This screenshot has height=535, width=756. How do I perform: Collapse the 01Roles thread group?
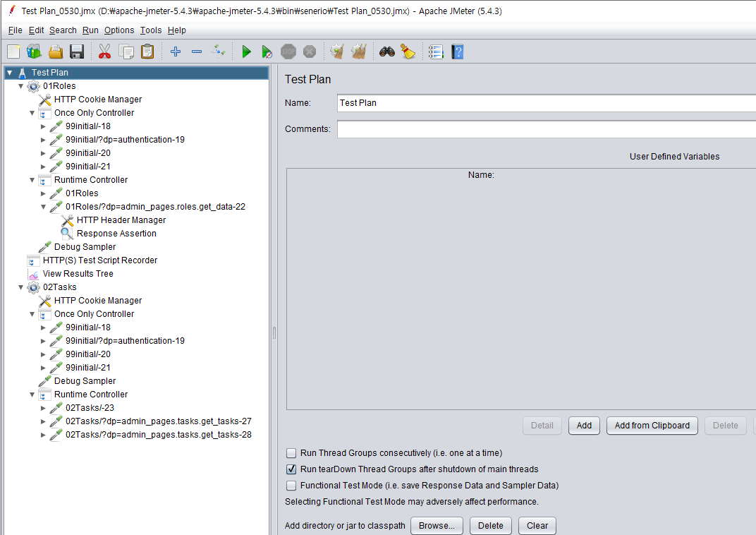point(20,86)
